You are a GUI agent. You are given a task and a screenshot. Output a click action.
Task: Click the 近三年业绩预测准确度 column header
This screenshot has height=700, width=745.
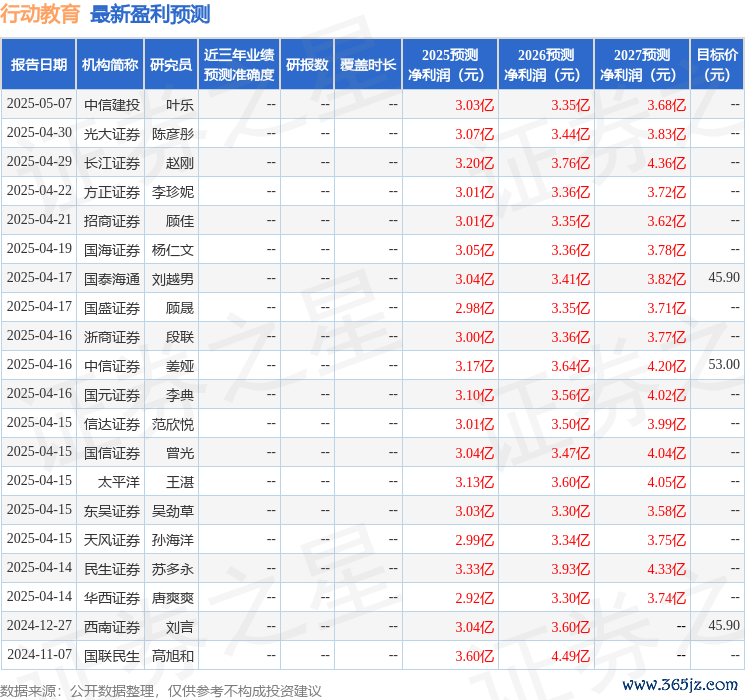239,65
